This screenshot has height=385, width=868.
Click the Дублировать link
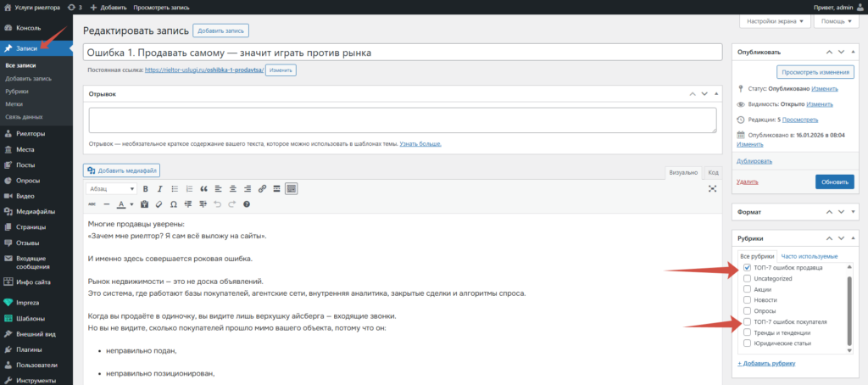(754, 161)
